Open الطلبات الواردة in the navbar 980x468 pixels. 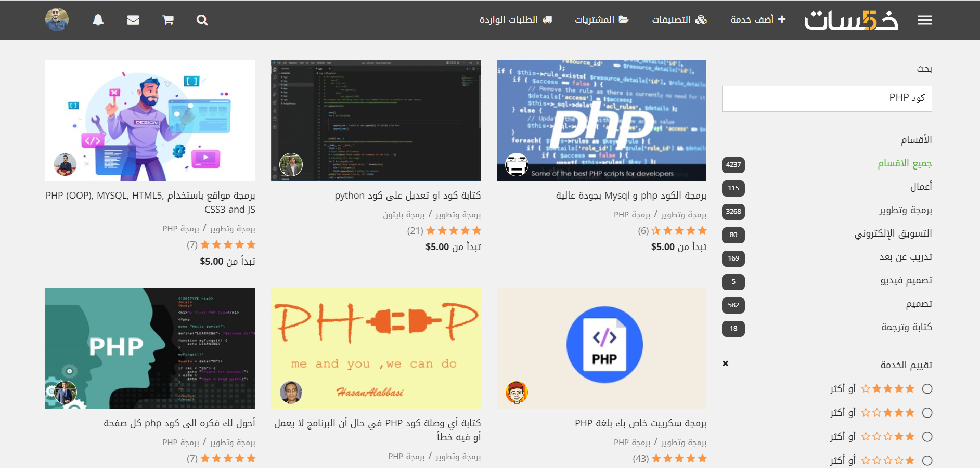click(515, 20)
